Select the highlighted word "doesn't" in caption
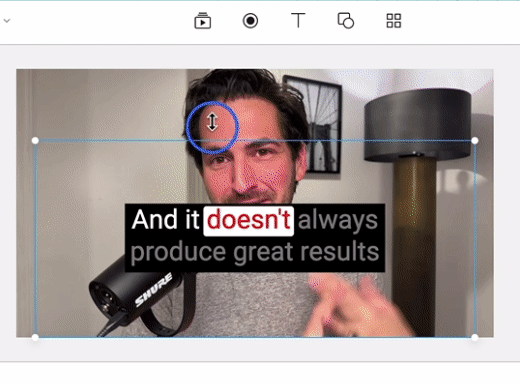Image resolution: width=520 pixels, height=384 pixels. (249, 221)
